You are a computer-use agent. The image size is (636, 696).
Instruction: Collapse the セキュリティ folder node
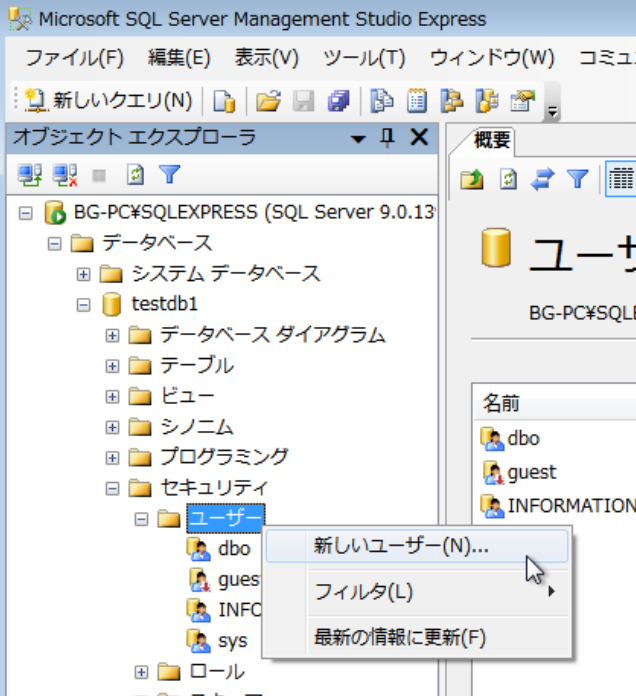coord(112,489)
